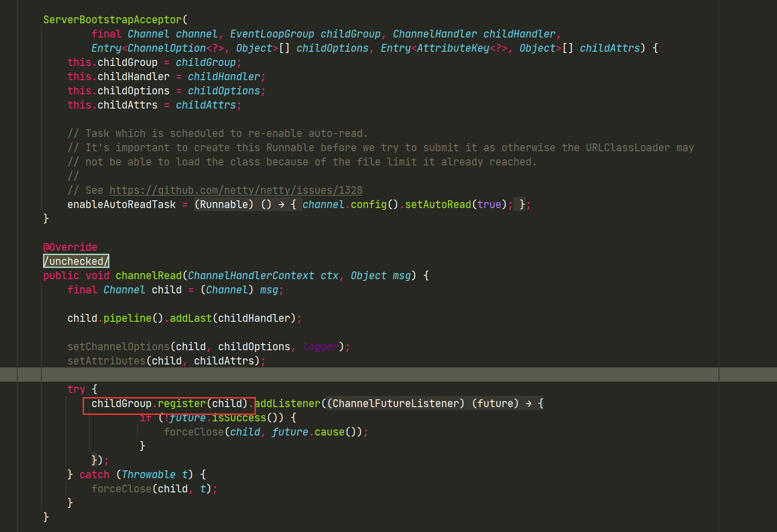
Task: Click the enableAutoReadTask field name
Action: [x=121, y=204]
